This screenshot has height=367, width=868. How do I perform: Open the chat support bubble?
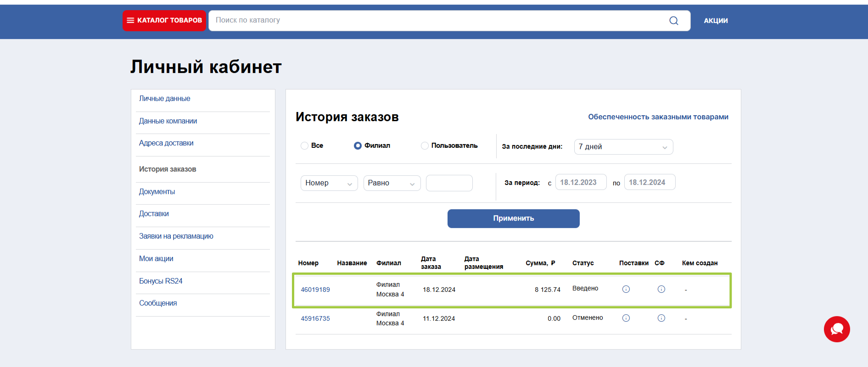point(837,329)
